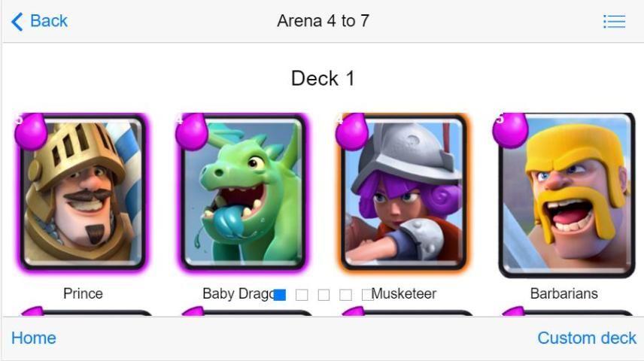Select the Prince card image
The width and height of the screenshot is (644, 361).
83,192
